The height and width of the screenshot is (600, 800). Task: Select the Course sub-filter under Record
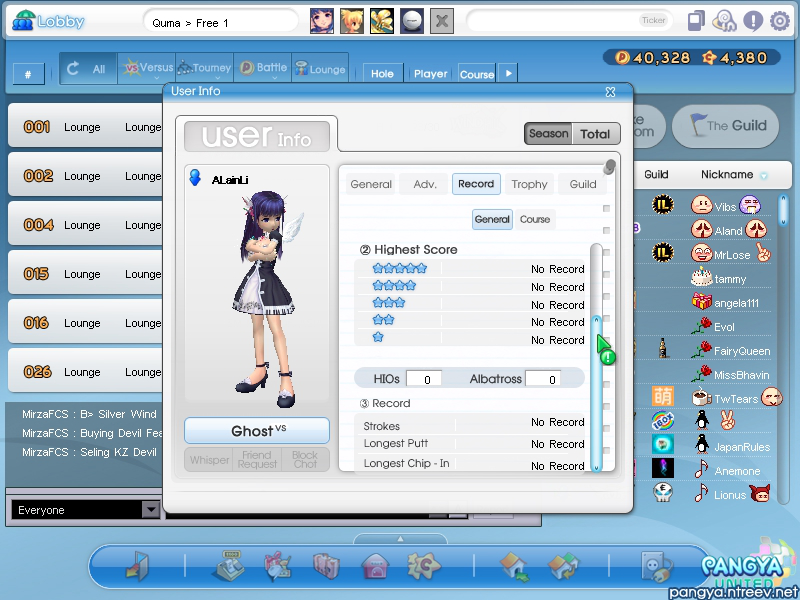coord(535,219)
